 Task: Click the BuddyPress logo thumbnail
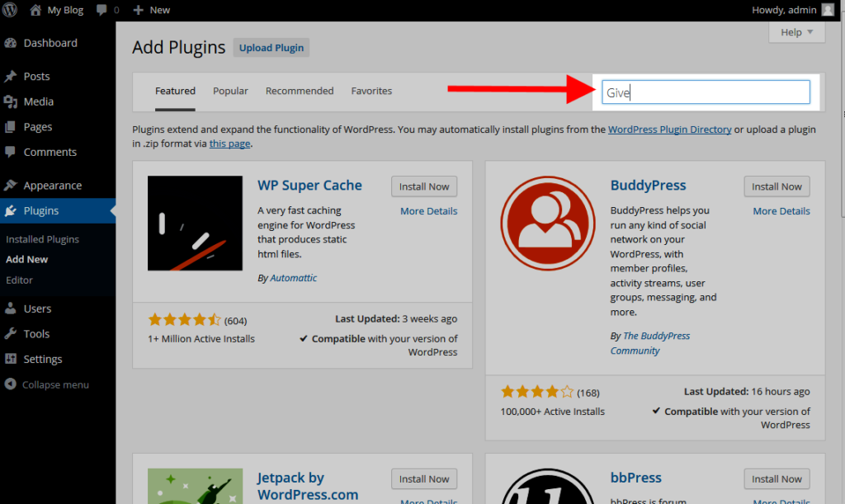(x=548, y=223)
